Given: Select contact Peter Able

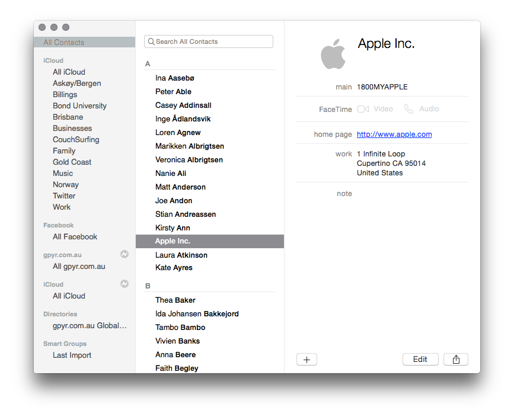Looking at the screenshot, I should click(174, 92).
